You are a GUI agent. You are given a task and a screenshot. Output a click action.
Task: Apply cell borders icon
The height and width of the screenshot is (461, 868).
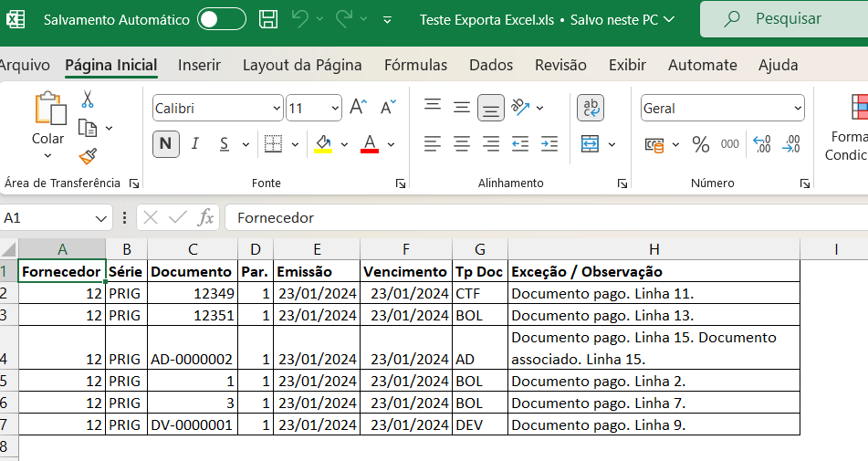coord(273,144)
